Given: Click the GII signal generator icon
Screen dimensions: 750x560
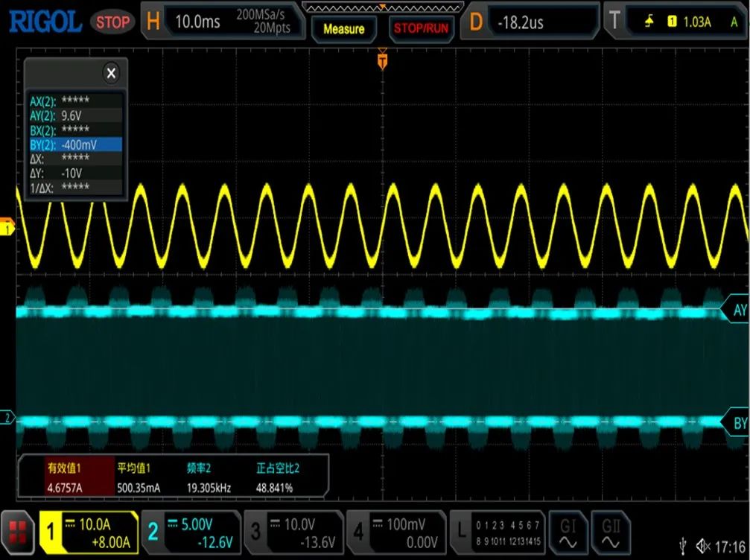Looking at the screenshot, I should tap(610, 531).
